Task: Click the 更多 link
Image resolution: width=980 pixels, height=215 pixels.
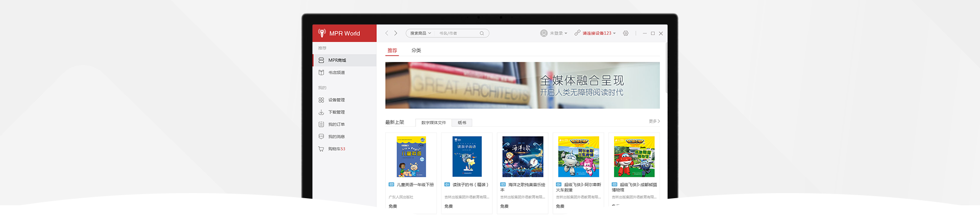Action: coord(654,121)
